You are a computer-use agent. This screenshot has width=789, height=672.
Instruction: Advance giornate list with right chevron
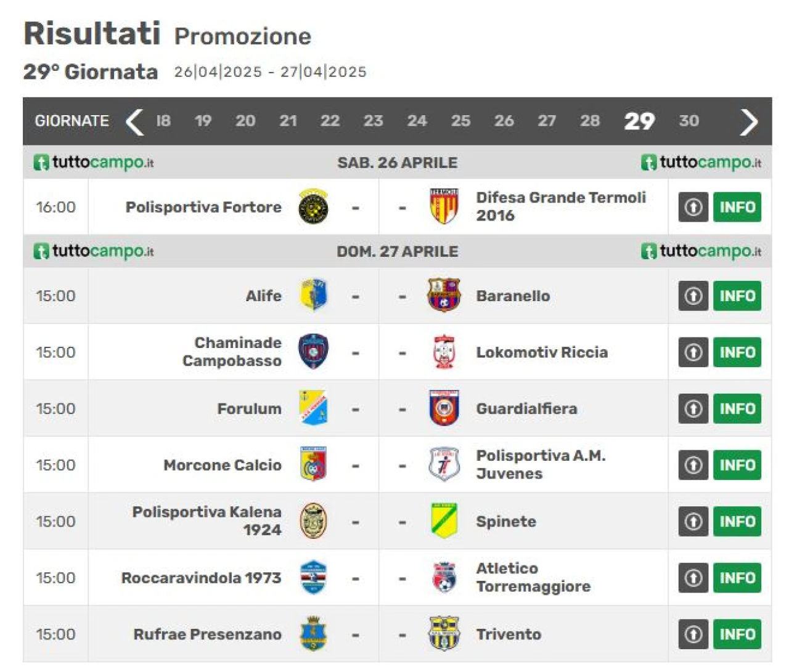(x=748, y=121)
